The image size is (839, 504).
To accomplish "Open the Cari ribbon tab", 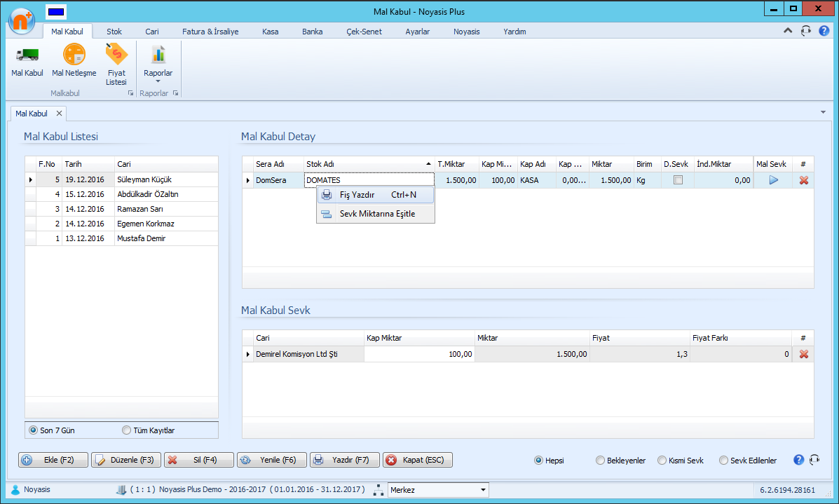I will [152, 32].
